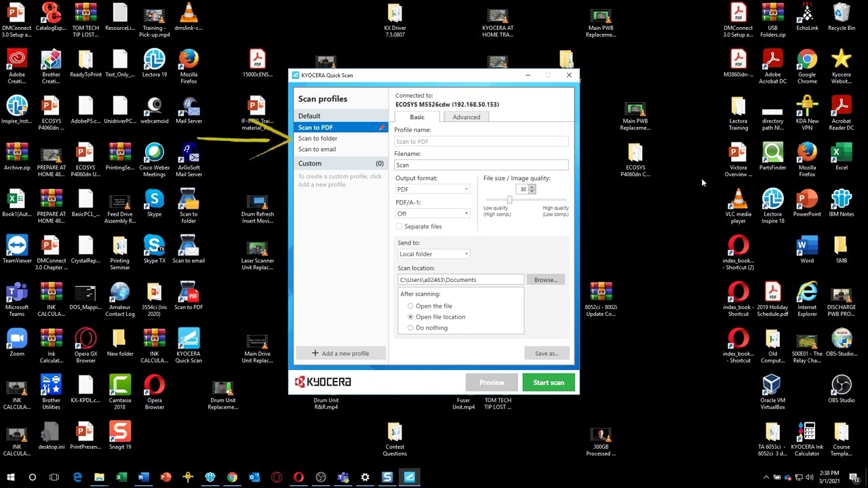868x488 pixels.
Task: Open the Lectora 19 desktop icon
Action: tap(155, 64)
